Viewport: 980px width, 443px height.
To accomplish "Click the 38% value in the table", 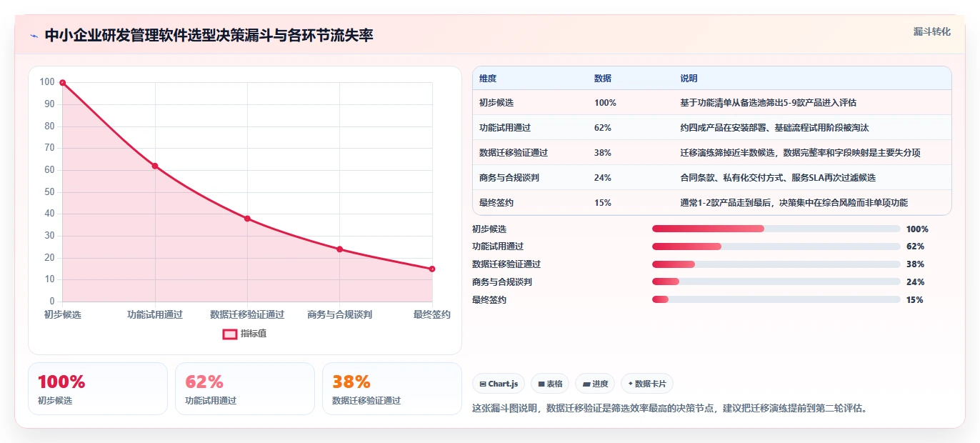I will pyautogui.click(x=603, y=153).
